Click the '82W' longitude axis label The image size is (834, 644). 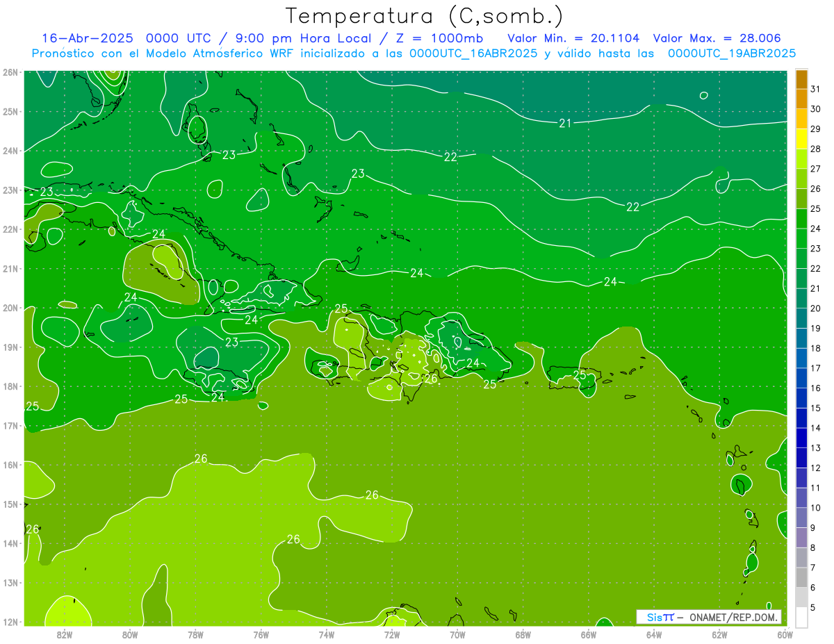[x=65, y=634]
